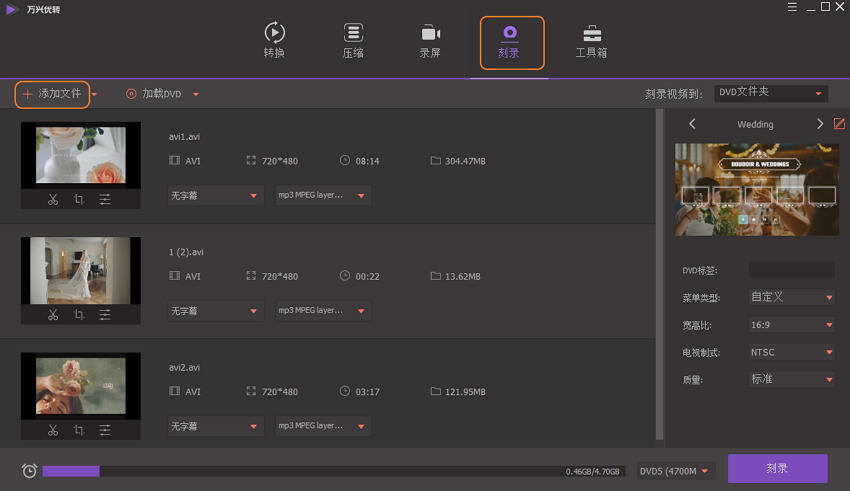Click the scissors trim icon for 1 (2).avi
850x491 pixels.
point(53,315)
